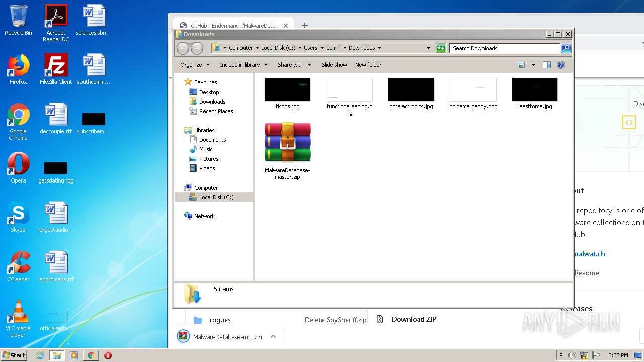Viewport: 644px width, 362px height.
Task: Open Share with dropdown
Action: coord(295,65)
